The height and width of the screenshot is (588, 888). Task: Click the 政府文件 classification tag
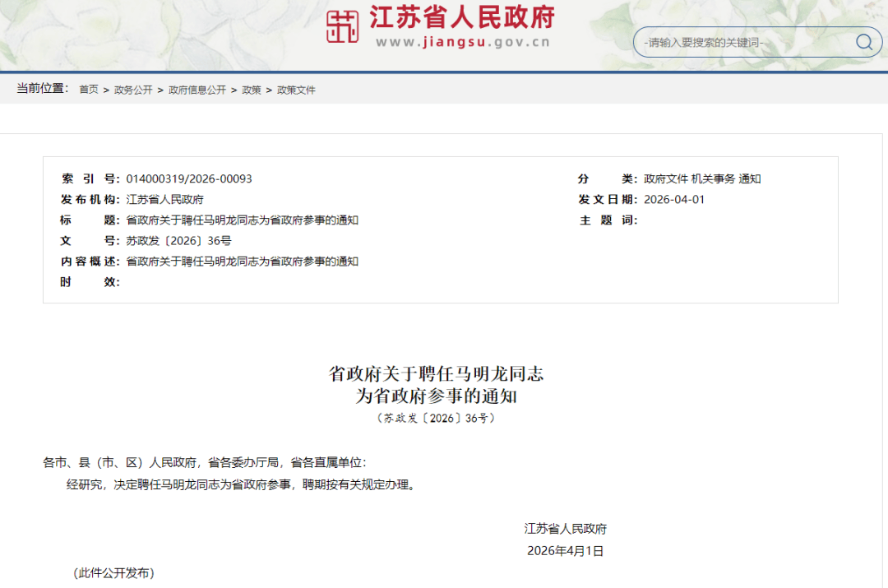point(666,178)
